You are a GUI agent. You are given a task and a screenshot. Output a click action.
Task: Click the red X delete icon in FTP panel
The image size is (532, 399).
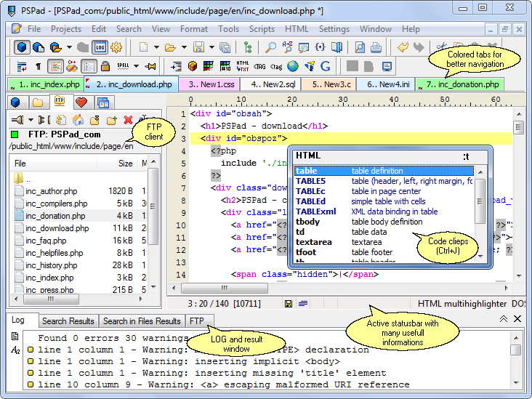pyautogui.click(x=129, y=120)
